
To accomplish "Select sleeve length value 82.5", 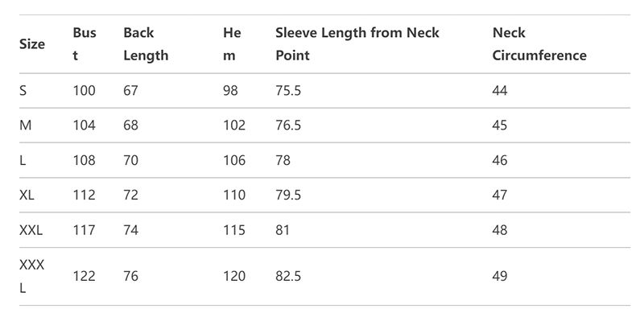I will click(288, 276).
